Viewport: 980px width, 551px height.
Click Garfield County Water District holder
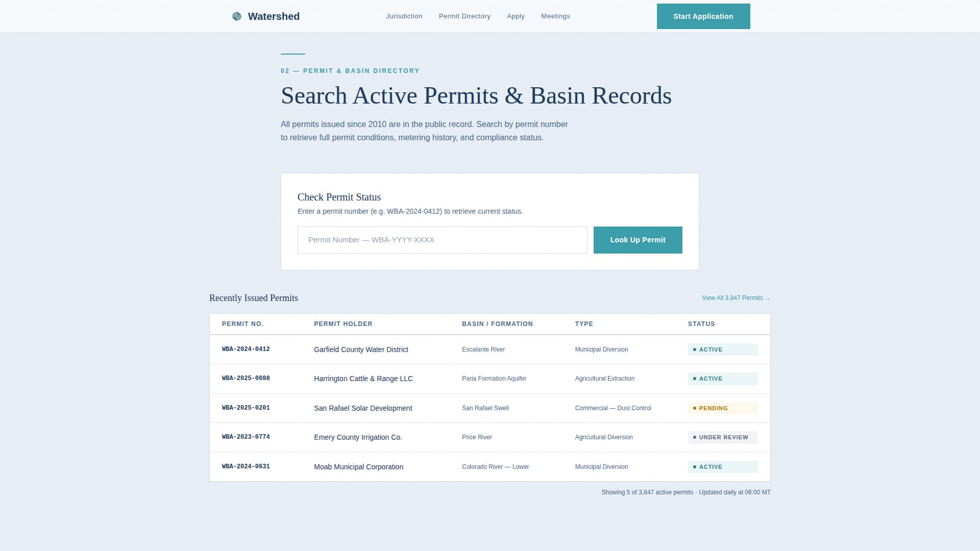361,349
